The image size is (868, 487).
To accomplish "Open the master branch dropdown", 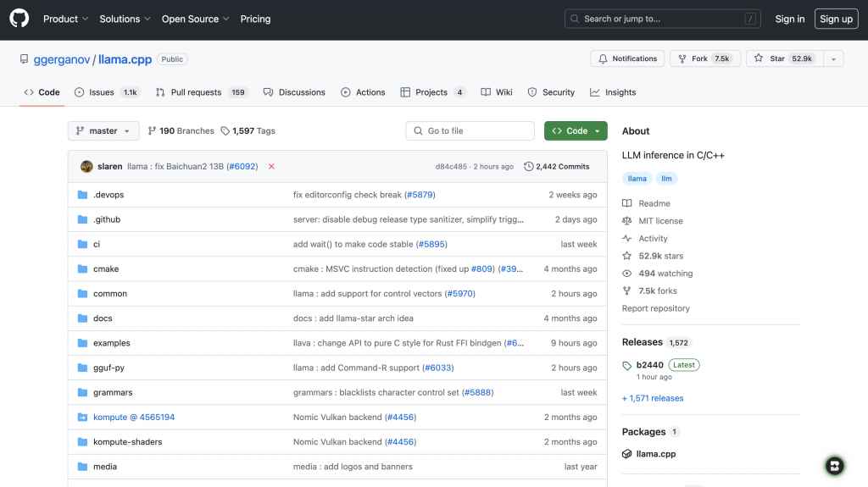I will (x=103, y=130).
